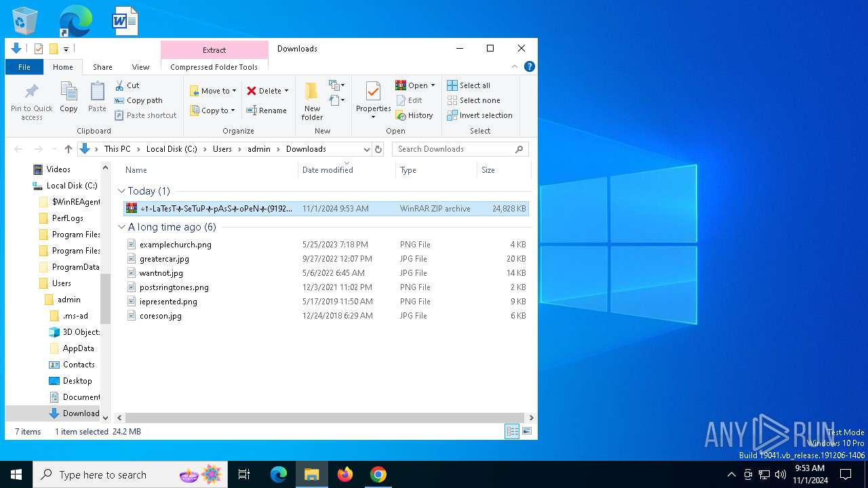Create a New folder from the ribbon
The height and width of the screenshot is (488, 868).
coord(312,93)
